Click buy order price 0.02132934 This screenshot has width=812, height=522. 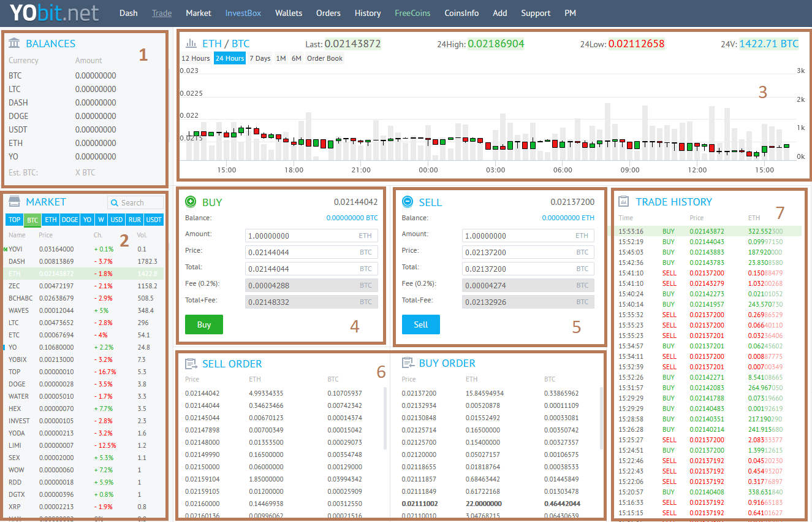pos(419,405)
